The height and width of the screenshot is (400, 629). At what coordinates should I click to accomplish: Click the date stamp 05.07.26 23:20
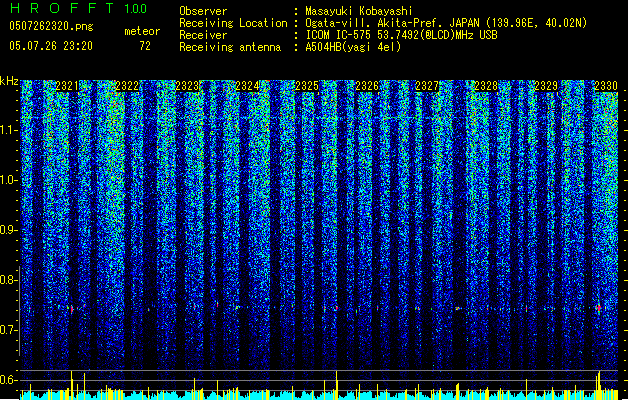point(51,46)
